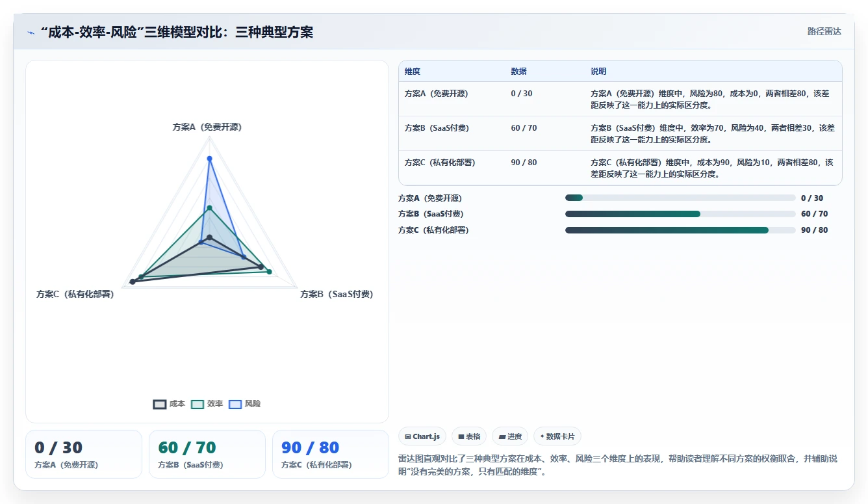Open the 60 / 70 data card
Viewport: 868px width, 504px height.
207,454
